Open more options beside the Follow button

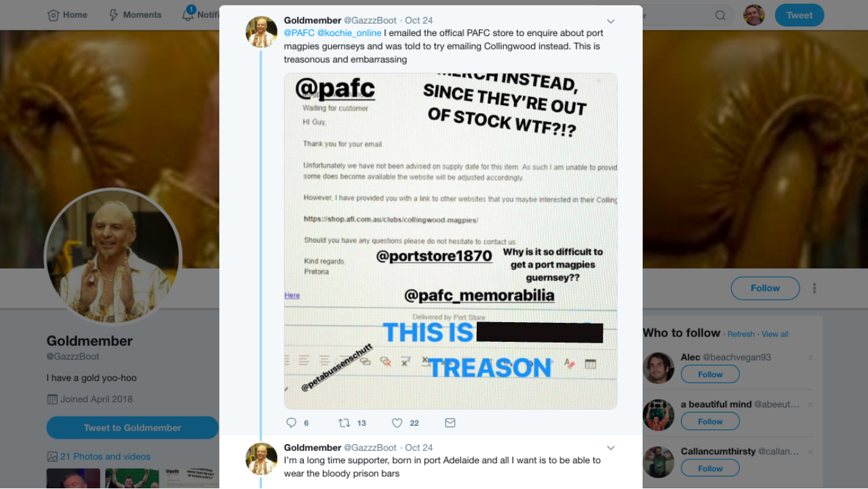[814, 288]
